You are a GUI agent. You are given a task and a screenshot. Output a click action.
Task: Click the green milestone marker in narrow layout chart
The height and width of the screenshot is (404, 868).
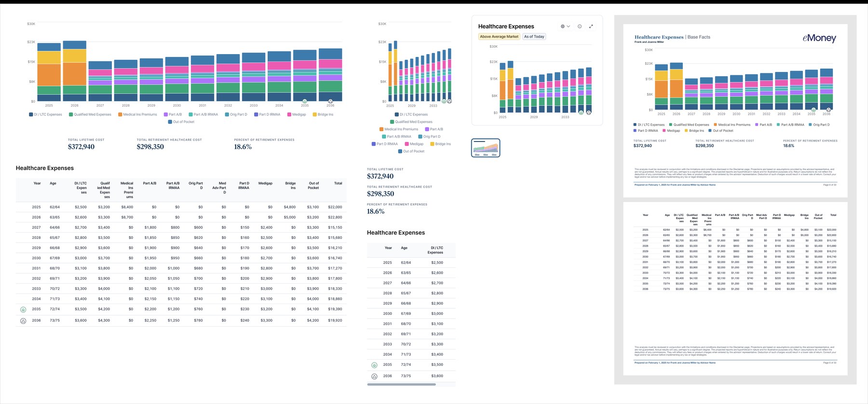(444, 101)
